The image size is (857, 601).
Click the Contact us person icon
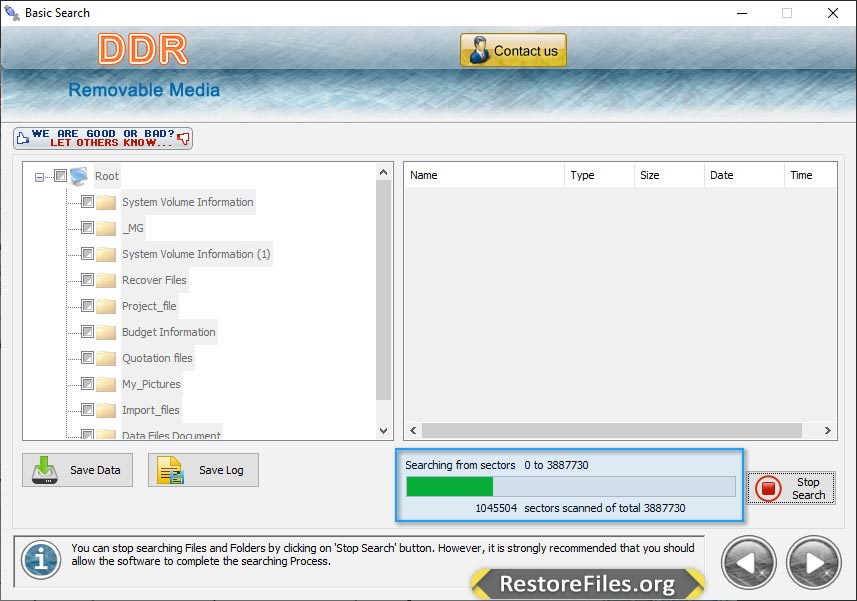click(x=479, y=50)
